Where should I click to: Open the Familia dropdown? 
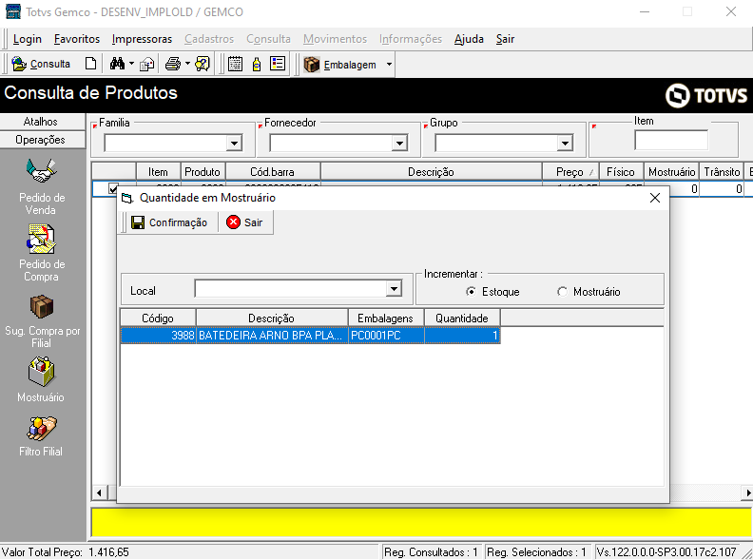click(x=234, y=144)
